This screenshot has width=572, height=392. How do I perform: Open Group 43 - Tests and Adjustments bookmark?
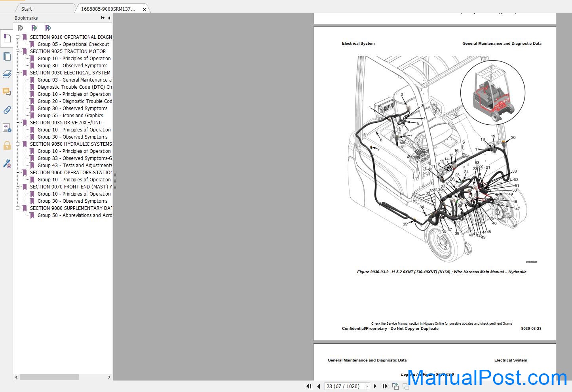pyautogui.click(x=74, y=165)
